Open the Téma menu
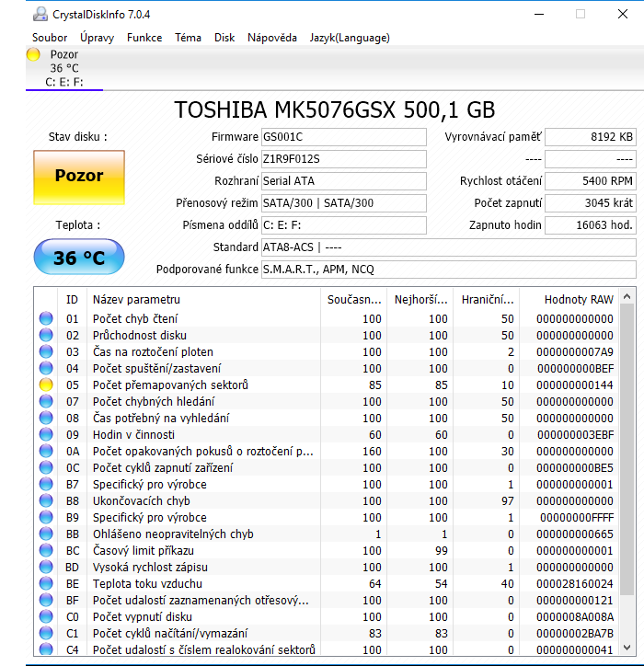 189,38
